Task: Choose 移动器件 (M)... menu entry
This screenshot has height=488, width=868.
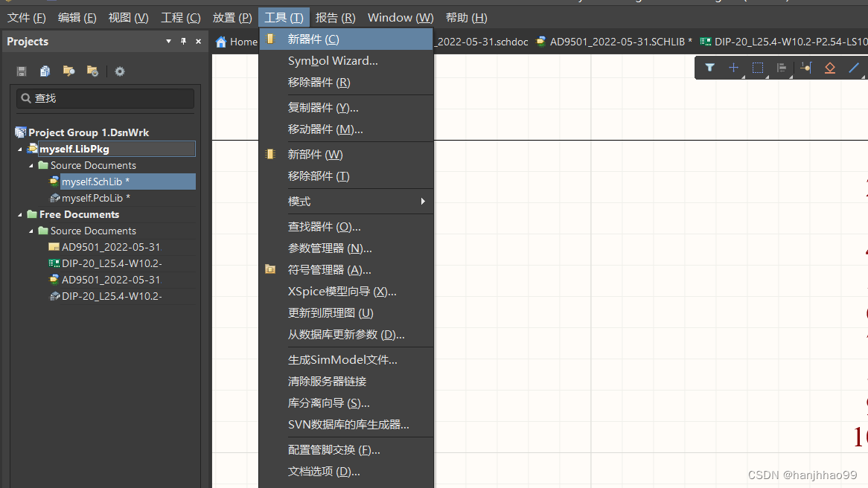Action: [346, 129]
